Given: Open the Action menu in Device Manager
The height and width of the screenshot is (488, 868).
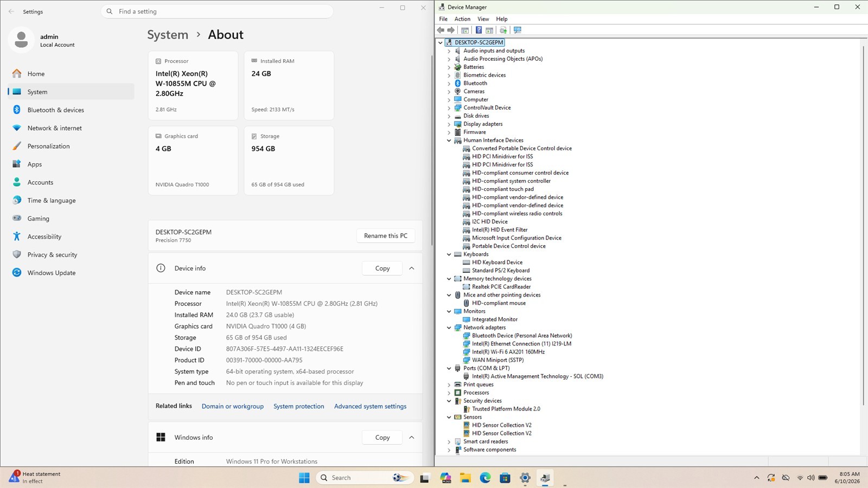Looking at the screenshot, I should (462, 19).
